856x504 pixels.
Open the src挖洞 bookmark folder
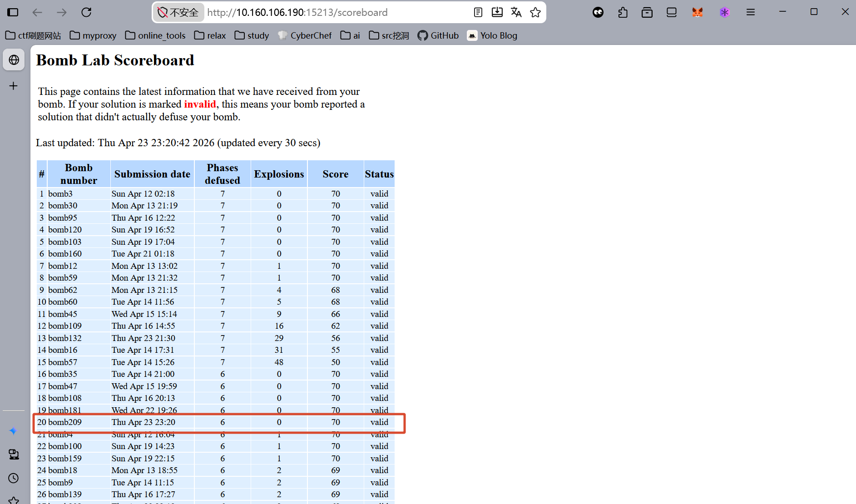[389, 35]
